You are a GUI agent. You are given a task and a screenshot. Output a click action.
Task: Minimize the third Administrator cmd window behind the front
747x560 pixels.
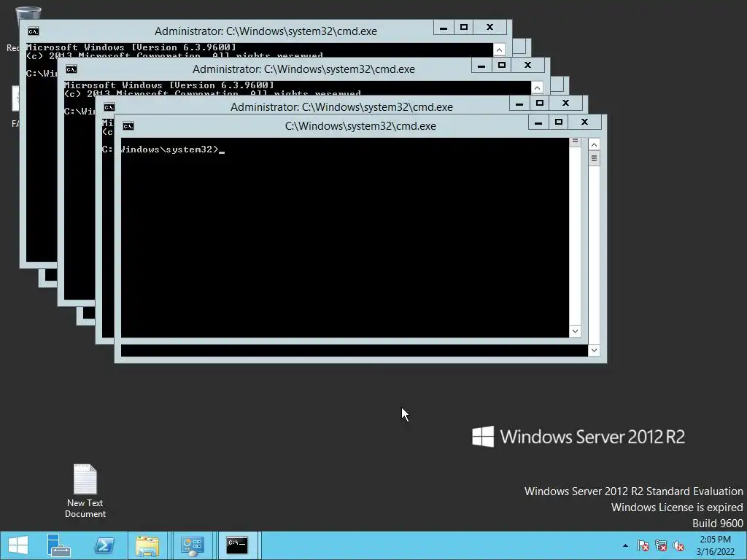519,104
